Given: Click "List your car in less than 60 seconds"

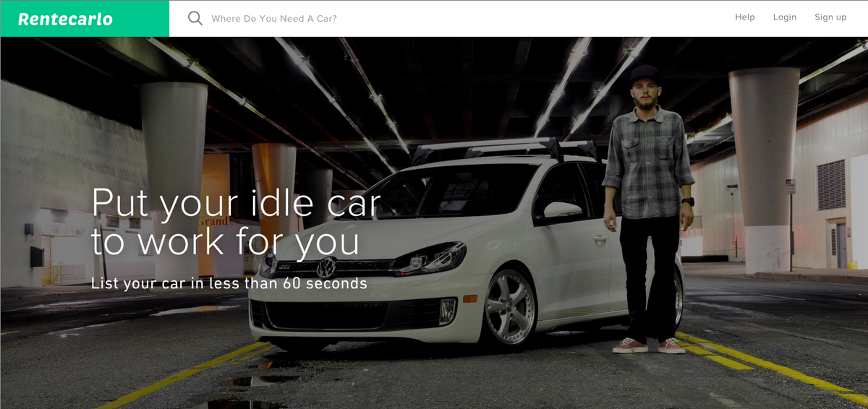Looking at the screenshot, I should coord(229,283).
